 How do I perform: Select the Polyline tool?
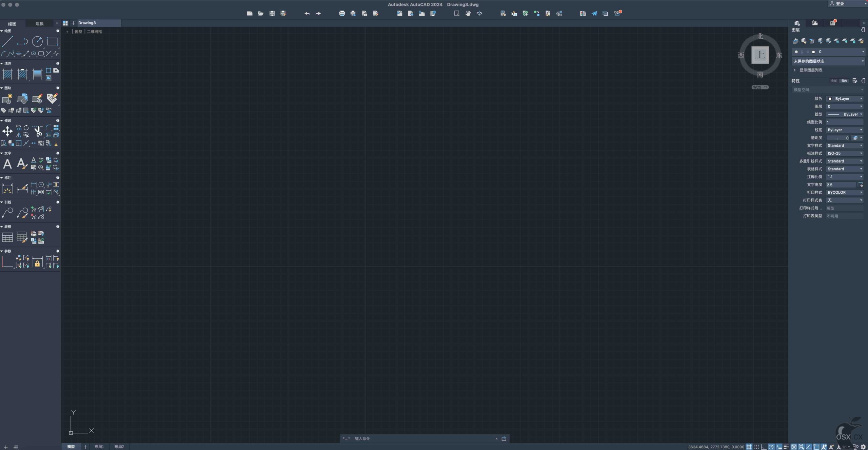tap(22, 42)
